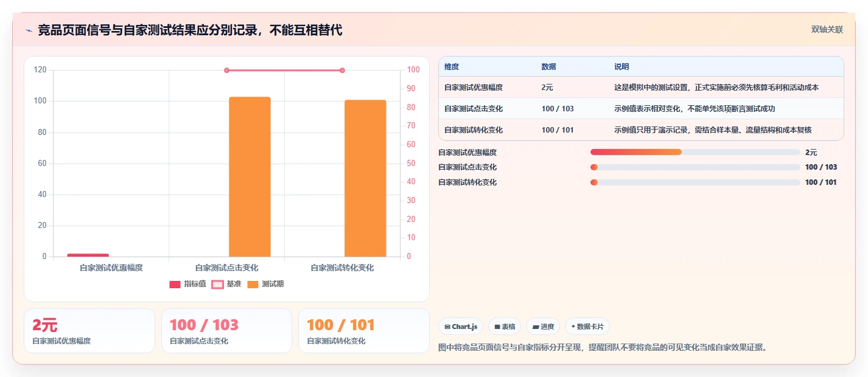Click the x-axis label 自家测试点击变化

click(x=226, y=268)
